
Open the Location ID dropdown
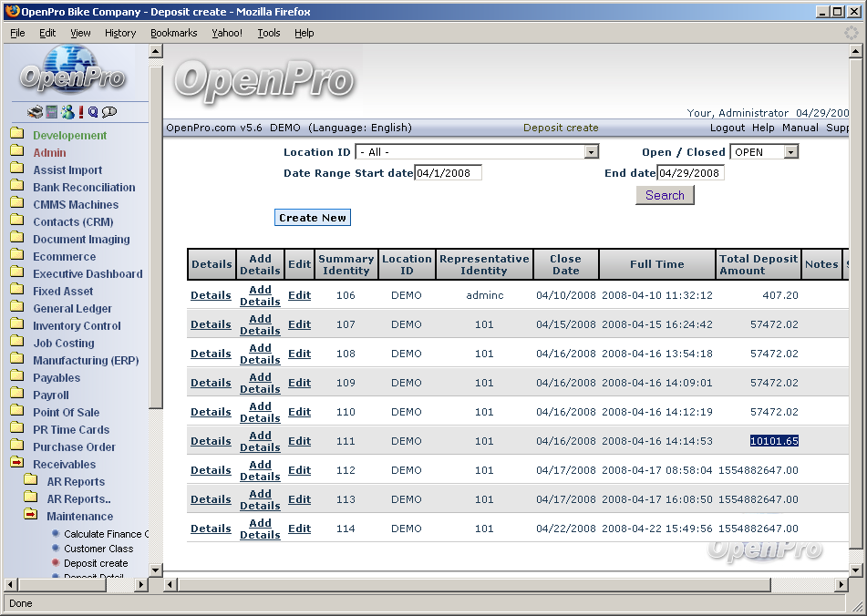point(591,152)
